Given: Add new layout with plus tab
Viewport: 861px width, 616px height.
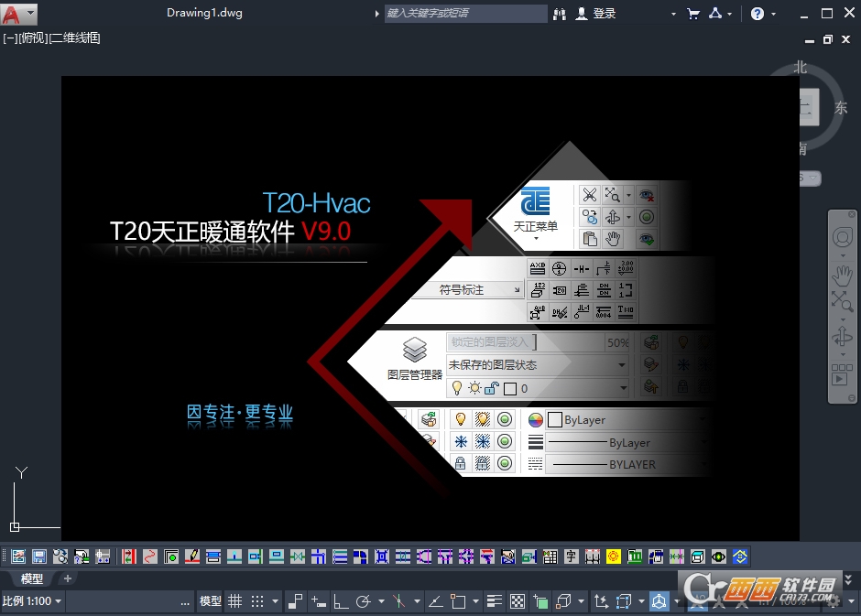Looking at the screenshot, I should 68,578.
